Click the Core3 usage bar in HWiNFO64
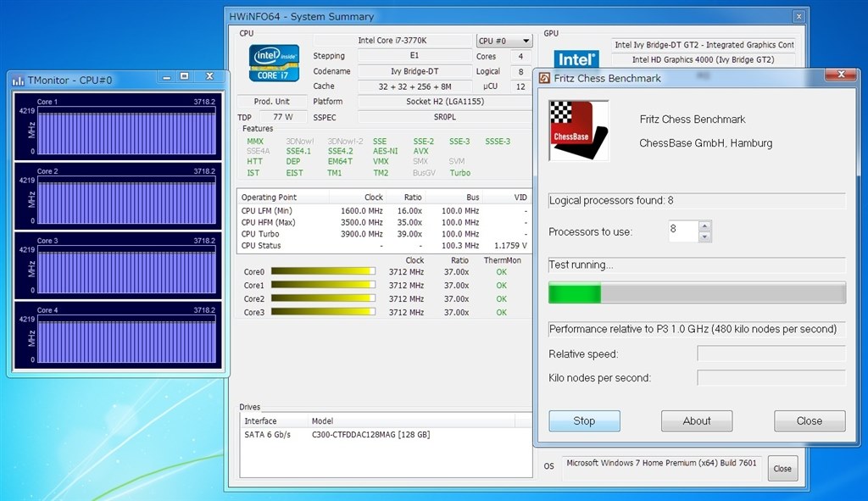Screen dimensions: 868x501 click(323, 312)
